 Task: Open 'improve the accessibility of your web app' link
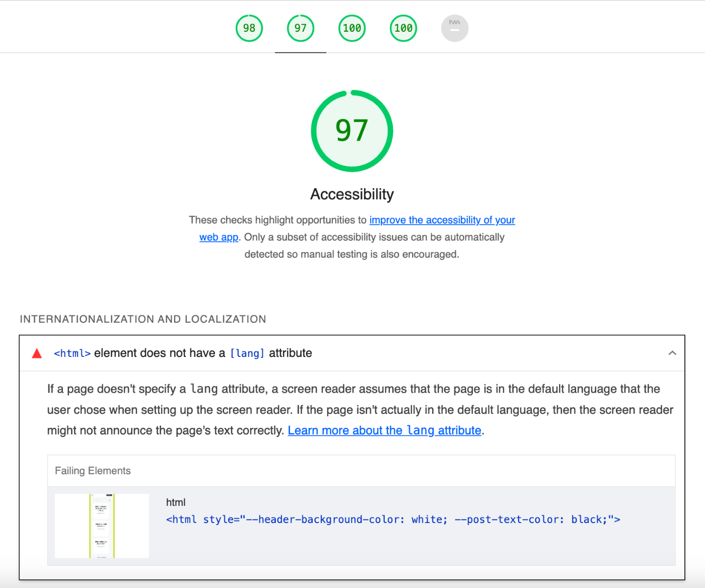442,220
